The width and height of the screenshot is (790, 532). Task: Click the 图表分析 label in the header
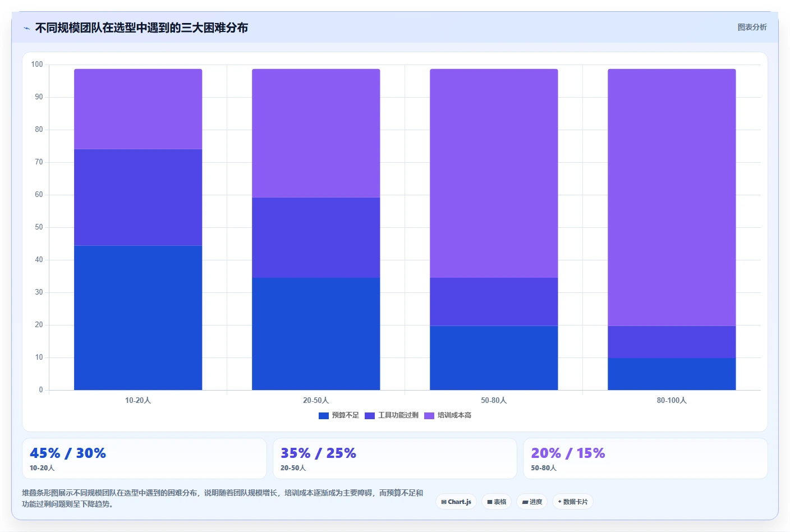[x=752, y=27]
